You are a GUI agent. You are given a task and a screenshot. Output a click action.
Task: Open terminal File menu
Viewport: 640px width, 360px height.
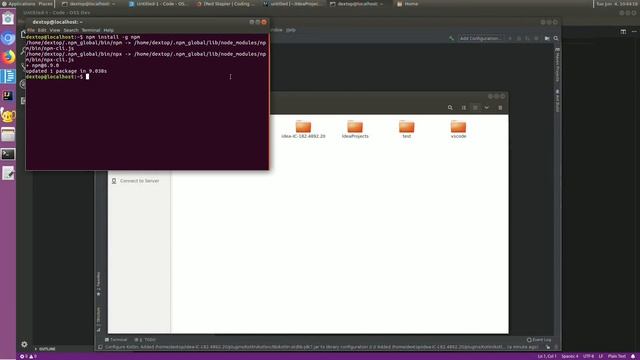(31, 30)
